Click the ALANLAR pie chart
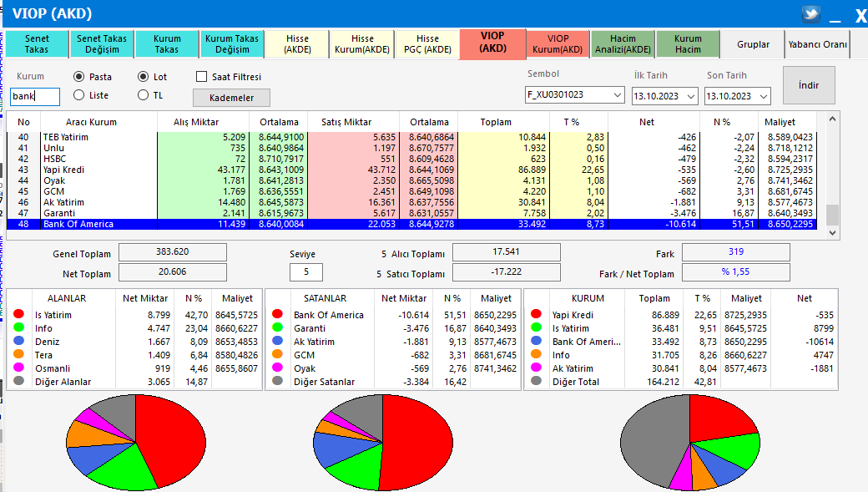The width and height of the screenshot is (868, 492). (135, 442)
